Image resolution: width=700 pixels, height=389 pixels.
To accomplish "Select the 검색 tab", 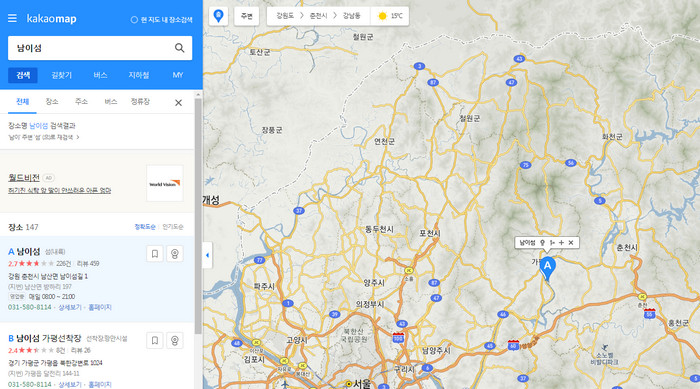I will (23, 75).
